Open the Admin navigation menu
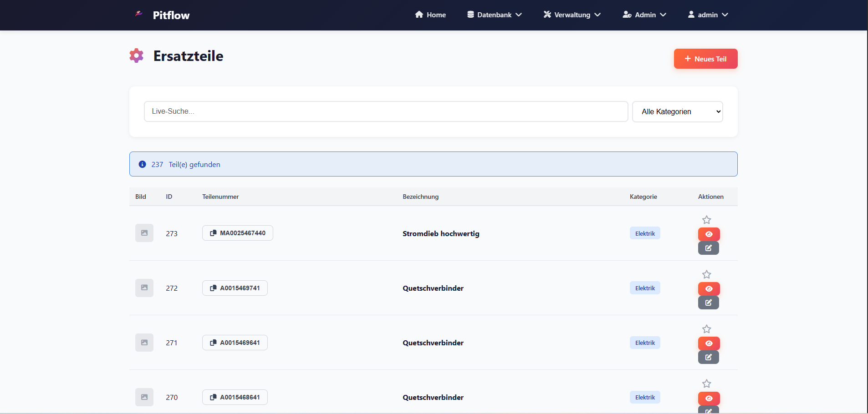The height and width of the screenshot is (414, 868). (x=644, y=15)
